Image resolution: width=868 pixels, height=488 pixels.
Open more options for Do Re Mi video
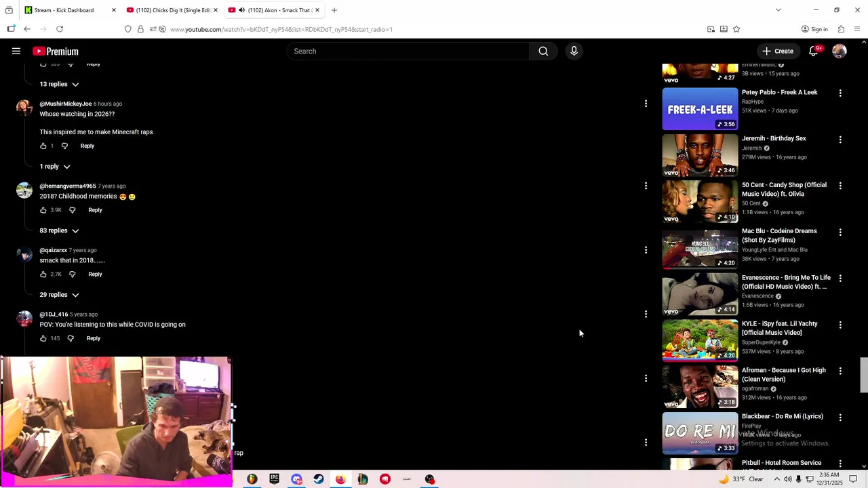coord(840,418)
